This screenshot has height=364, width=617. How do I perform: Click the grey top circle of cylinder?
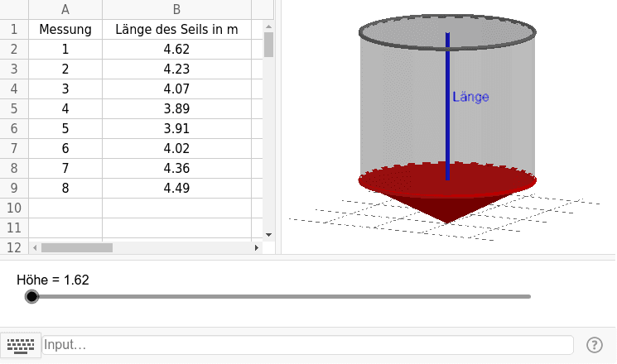pyautogui.click(x=447, y=32)
